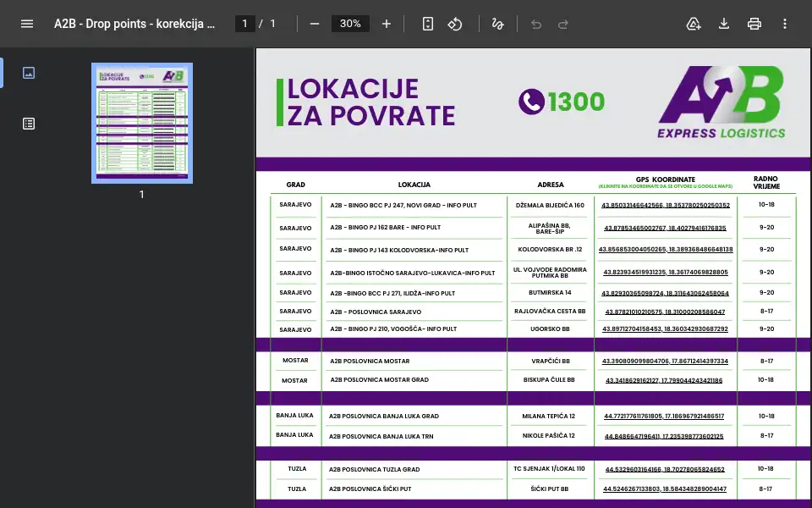The height and width of the screenshot is (508, 812).
Task: Open coordinates for Vrapčići BB Mostar
Action: (x=666, y=362)
